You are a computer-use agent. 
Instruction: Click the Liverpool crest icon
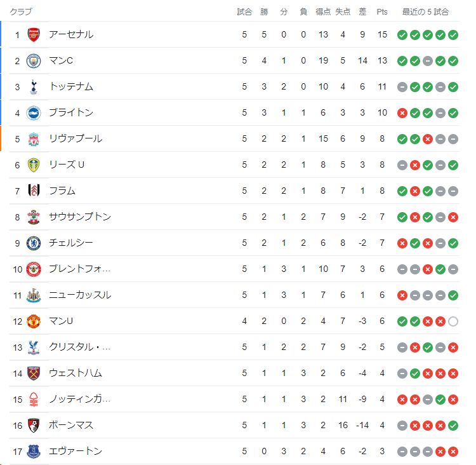[x=34, y=138]
